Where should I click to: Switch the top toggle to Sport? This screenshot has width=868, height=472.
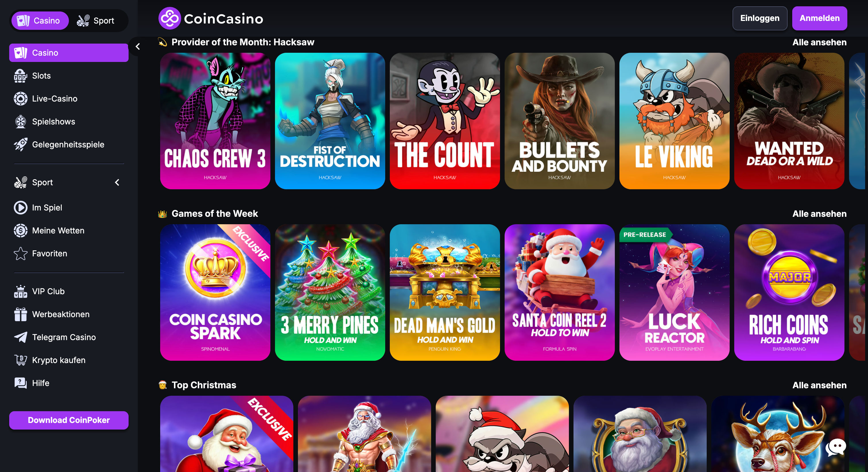coord(96,21)
